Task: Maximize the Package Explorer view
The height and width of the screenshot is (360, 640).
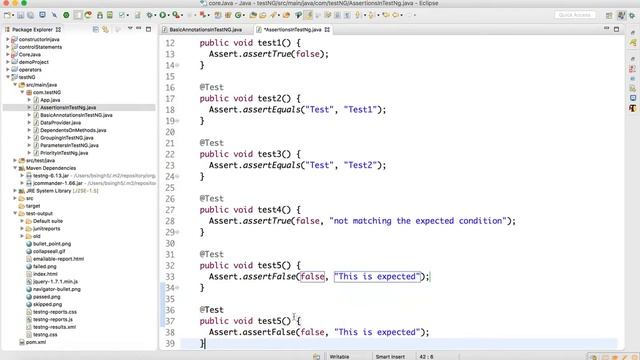Action: 149,29
